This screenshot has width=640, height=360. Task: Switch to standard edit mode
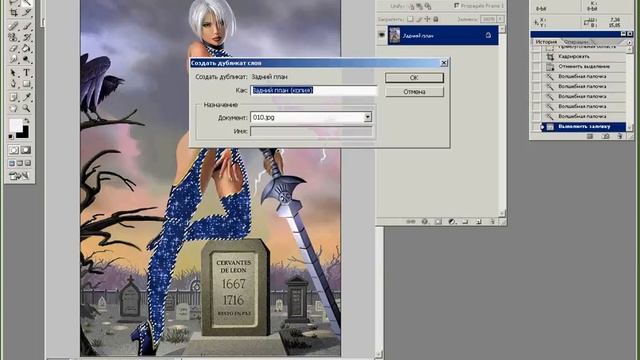[x=14, y=150]
